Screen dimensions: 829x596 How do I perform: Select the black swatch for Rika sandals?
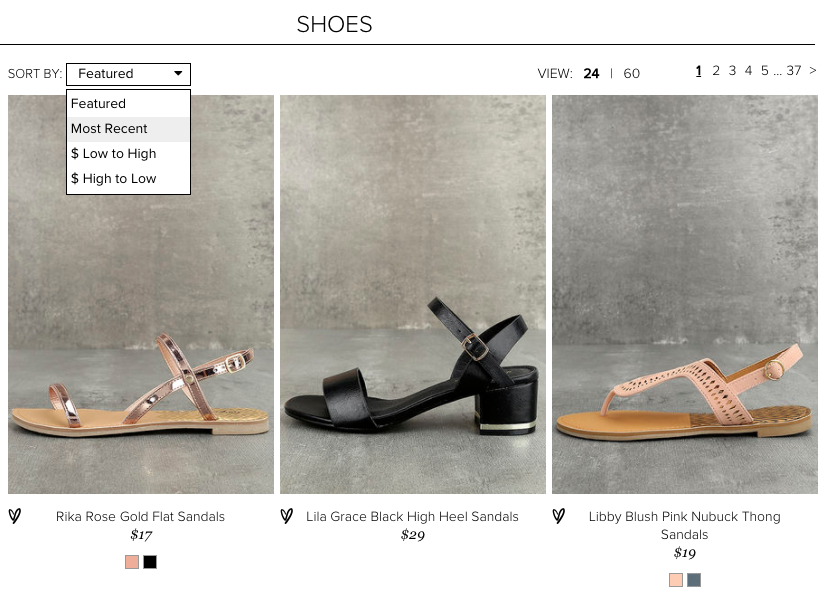[149, 562]
